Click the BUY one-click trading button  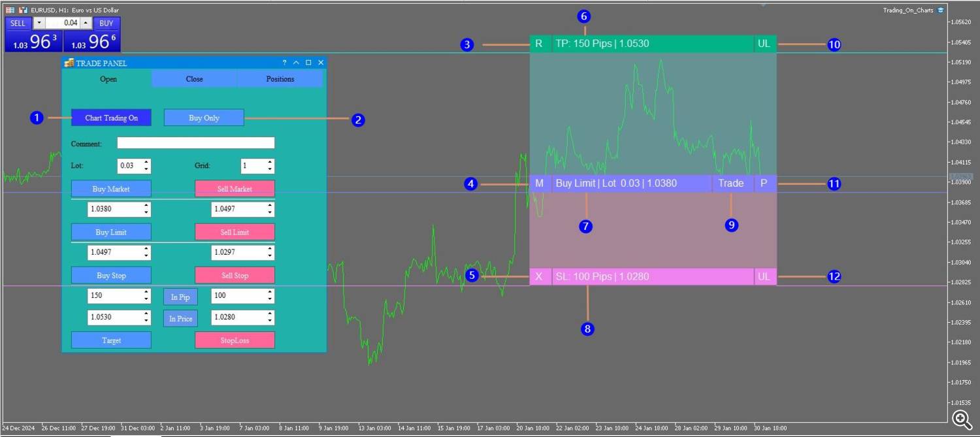[106, 24]
